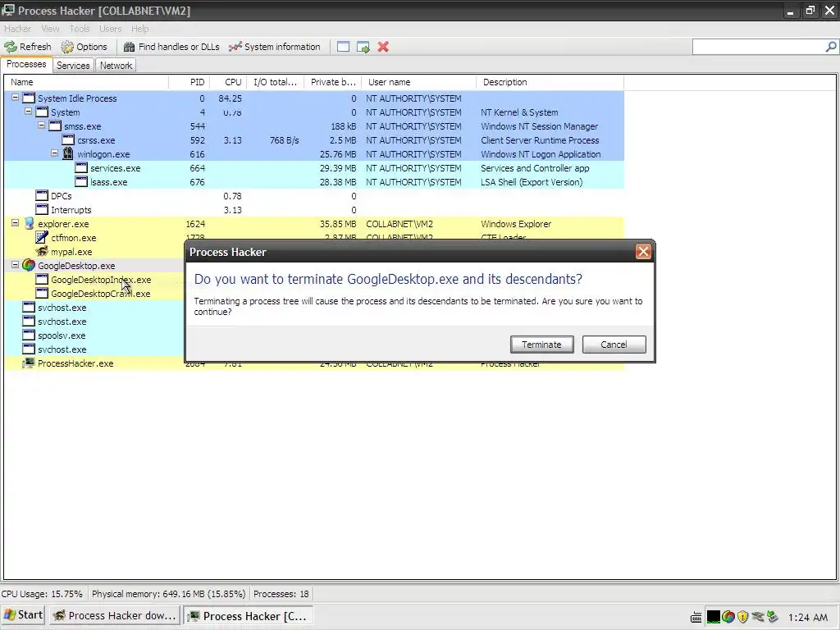Image resolution: width=840 pixels, height=630 pixels.
Task: Collapse the smss.exe tree node
Action: [41, 126]
